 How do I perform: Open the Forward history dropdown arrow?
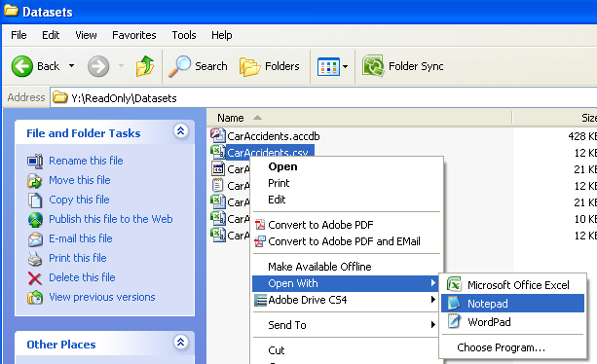[x=121, y=66]
